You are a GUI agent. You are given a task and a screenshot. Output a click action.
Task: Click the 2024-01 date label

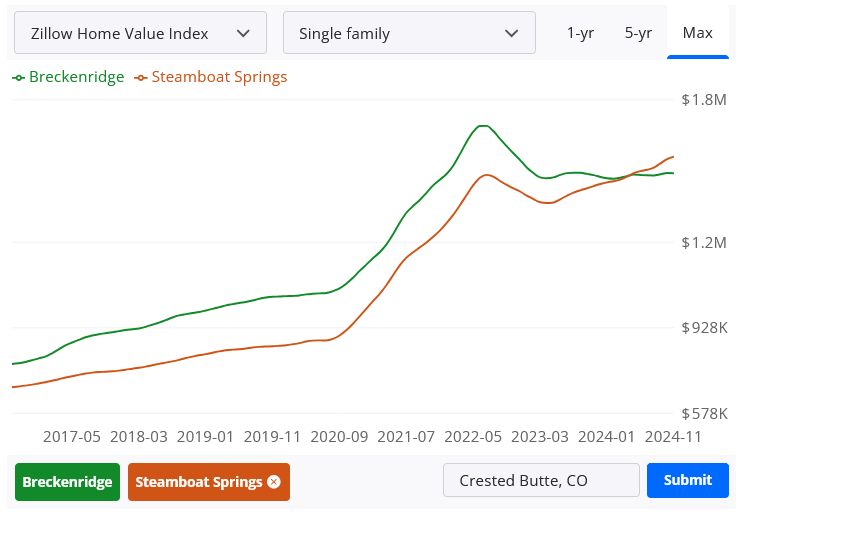[607, 437]
